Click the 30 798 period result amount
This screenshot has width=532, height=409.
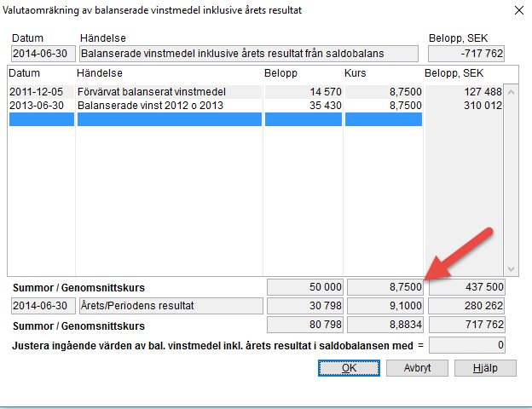(x=304, y=306)
